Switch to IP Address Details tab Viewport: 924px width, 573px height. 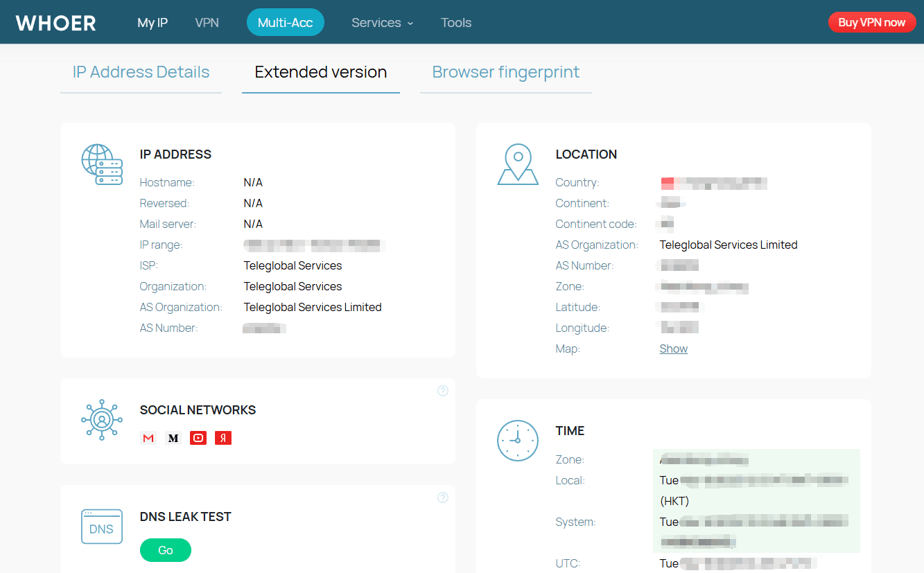tap(141, 72)
